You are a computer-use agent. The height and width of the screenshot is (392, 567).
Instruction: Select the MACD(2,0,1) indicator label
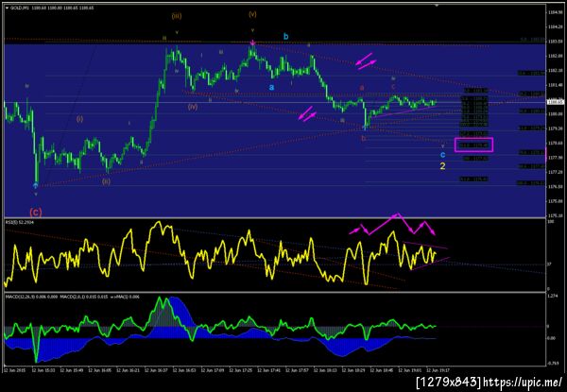(x=84, y=297)
